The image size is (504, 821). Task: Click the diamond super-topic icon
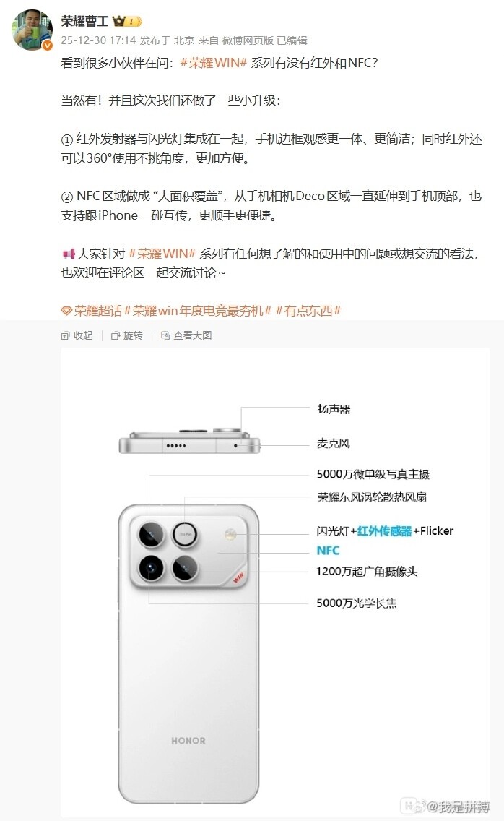[x=66, y=311]
